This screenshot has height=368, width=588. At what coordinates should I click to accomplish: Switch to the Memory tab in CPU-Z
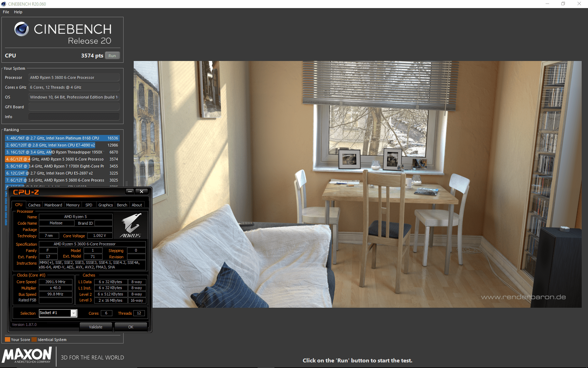pos(73,205)
